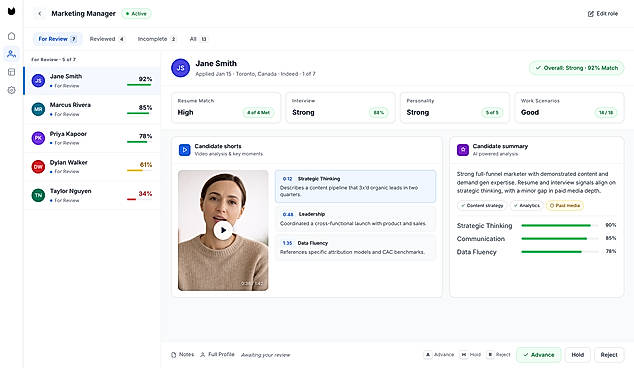The image size is (634, 368).
Task: Click the TN avatar for Taylor Nguyen
Action: 38,195
